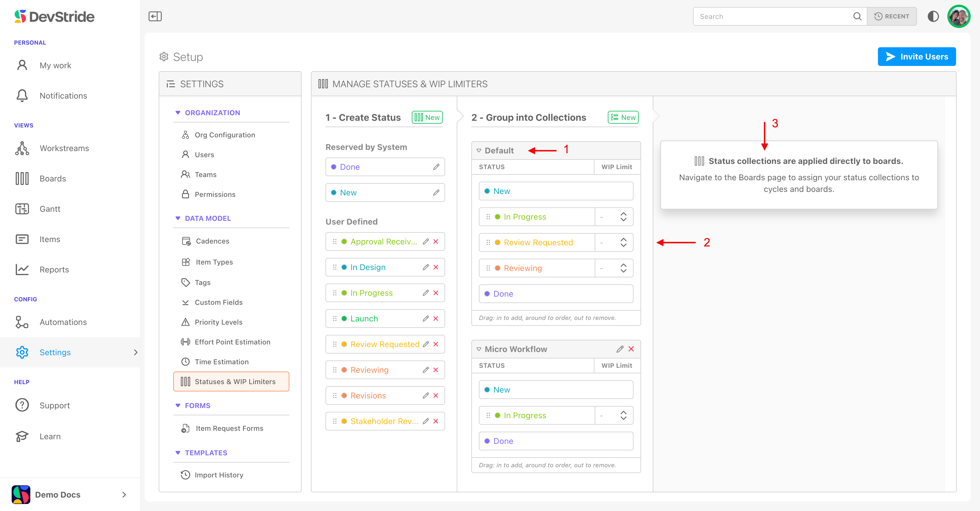This screenshot has height=511, width=980.
Task: Collapse the DATA MODEL section
Action: 178,218
